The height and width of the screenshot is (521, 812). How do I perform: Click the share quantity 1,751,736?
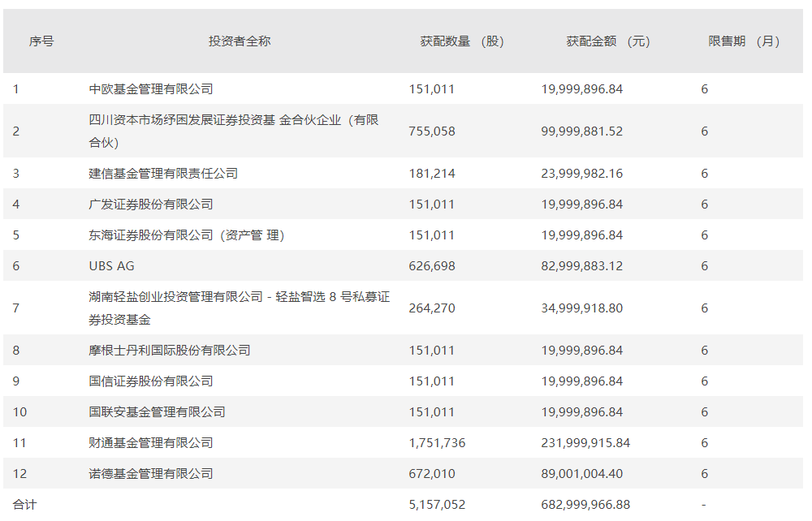tap(437, 443)
